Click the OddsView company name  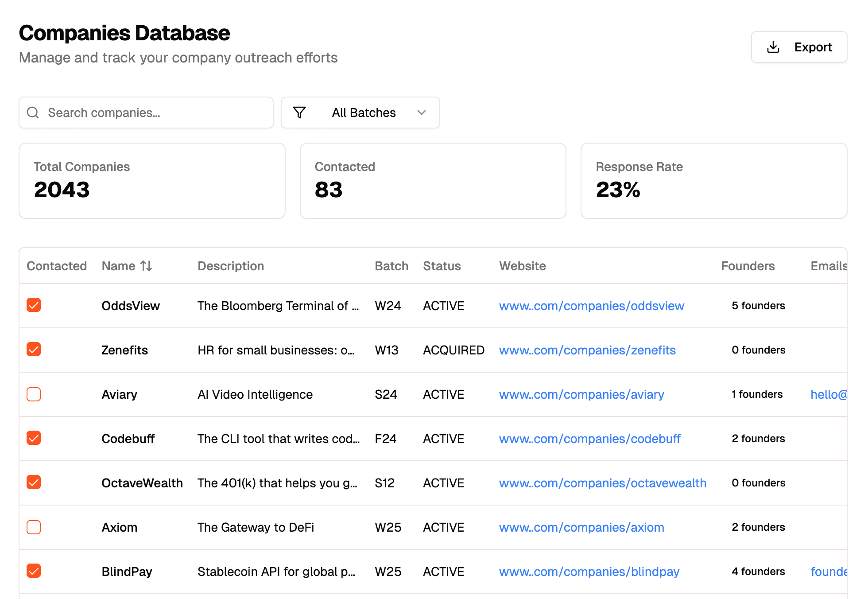coord(131,306)
